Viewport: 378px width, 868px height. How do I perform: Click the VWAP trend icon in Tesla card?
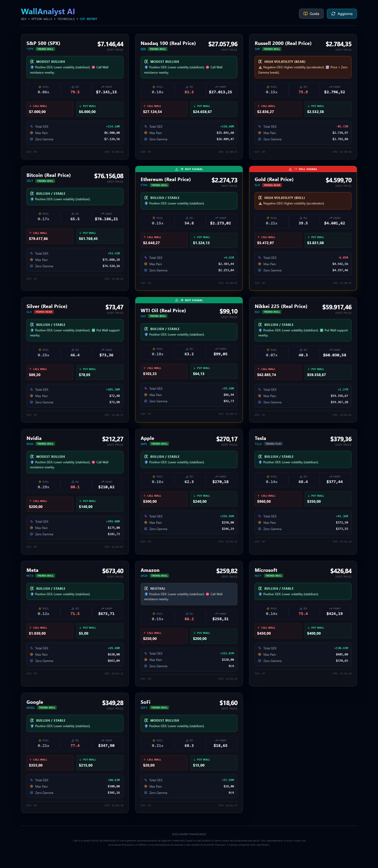tap(330, 477)
